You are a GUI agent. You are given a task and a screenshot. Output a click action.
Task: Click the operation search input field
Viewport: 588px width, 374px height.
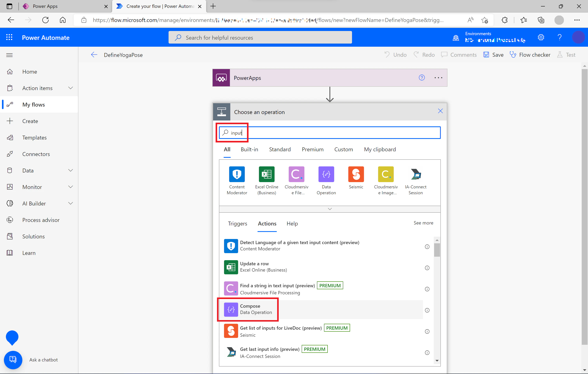tap(330, 133)
